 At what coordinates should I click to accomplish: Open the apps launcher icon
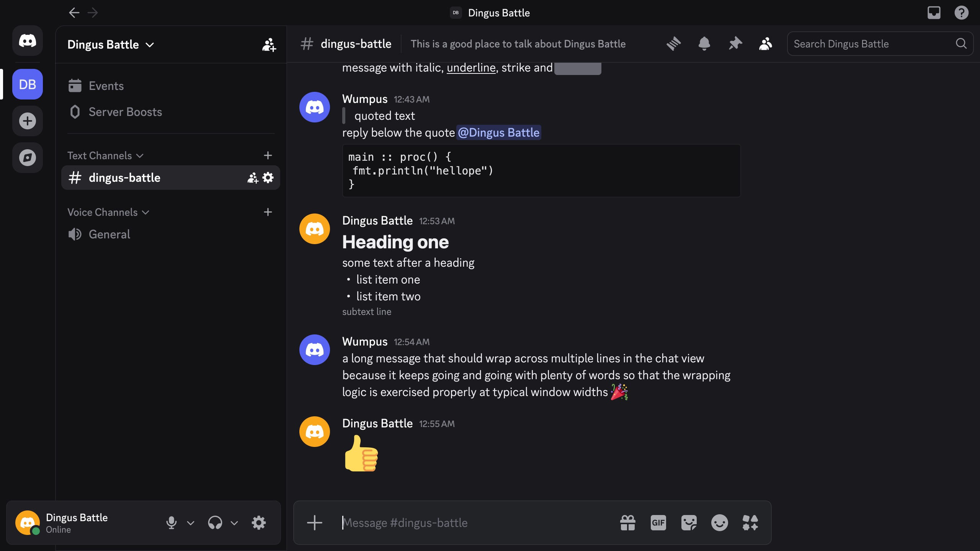click(750, 523)
